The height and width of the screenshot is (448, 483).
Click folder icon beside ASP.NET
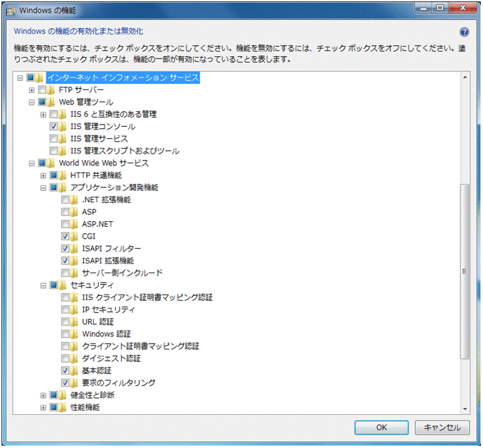(x=73, y=224)
